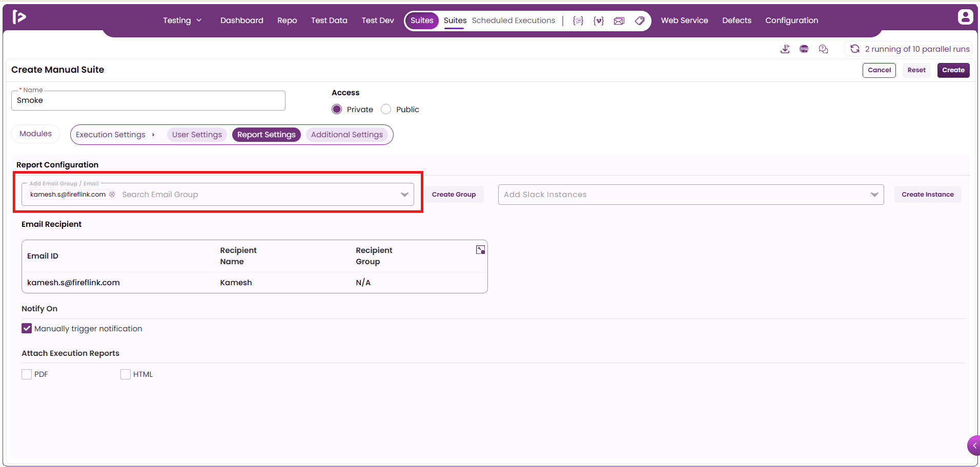Refresh the parallel runs status icon

(x=855, y=49)
